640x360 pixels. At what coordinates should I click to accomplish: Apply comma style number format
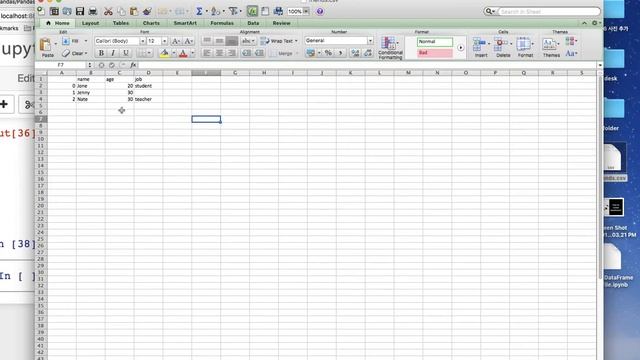pyautogui.click(x=340, y=53)
